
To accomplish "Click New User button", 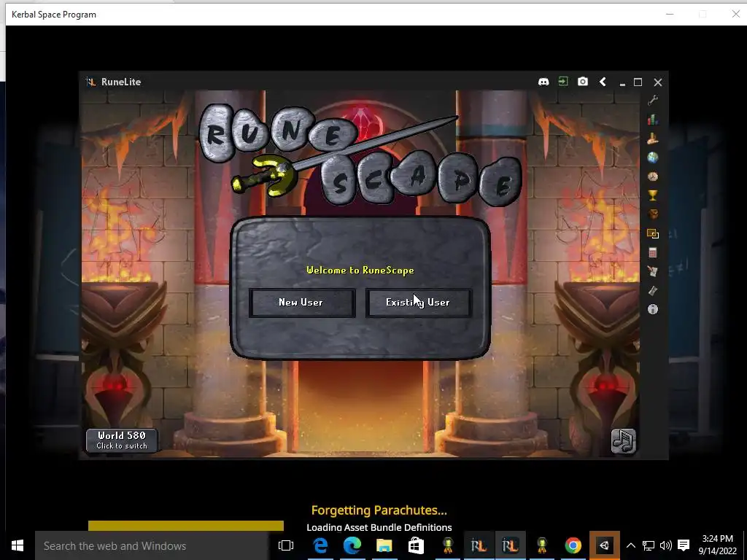I will (x=302, y=303).
